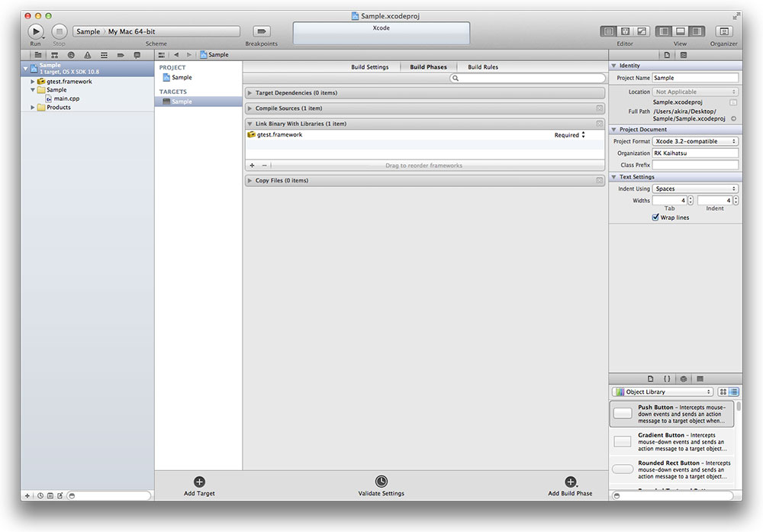
Task: Expand Target Dependencies section
Action: 250,93
